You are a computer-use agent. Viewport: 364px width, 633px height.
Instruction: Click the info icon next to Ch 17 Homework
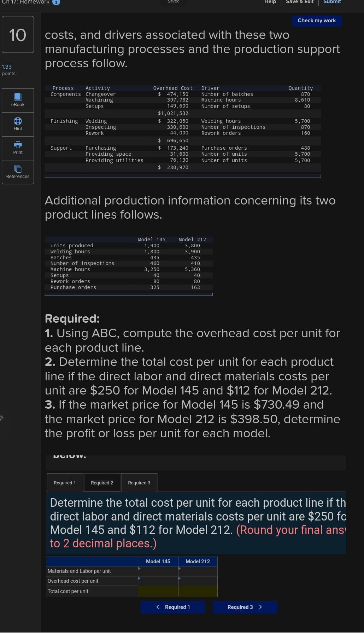(56, 2)
